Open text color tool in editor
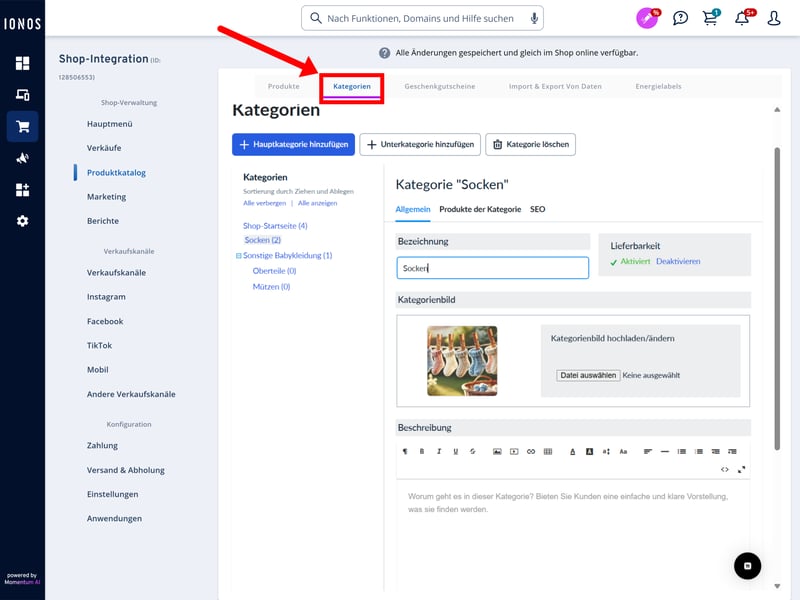 pyautogui.click(x=572, y=452)
